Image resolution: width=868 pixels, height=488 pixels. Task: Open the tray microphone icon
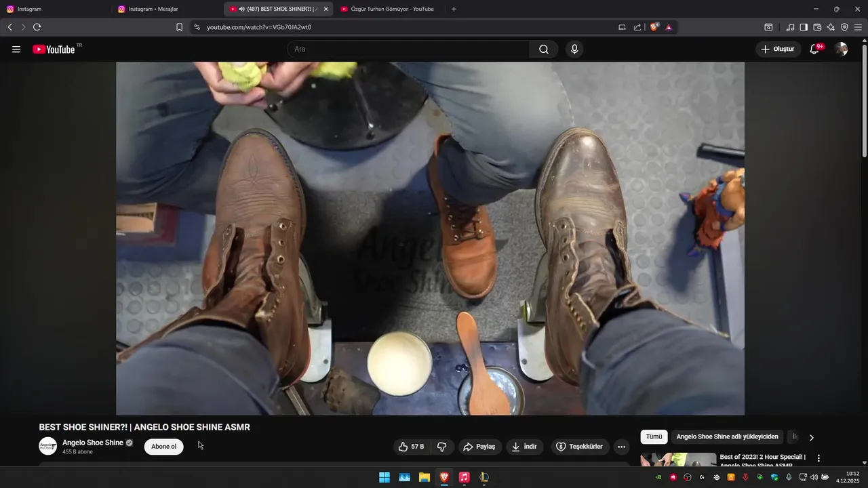coord(789,477)
